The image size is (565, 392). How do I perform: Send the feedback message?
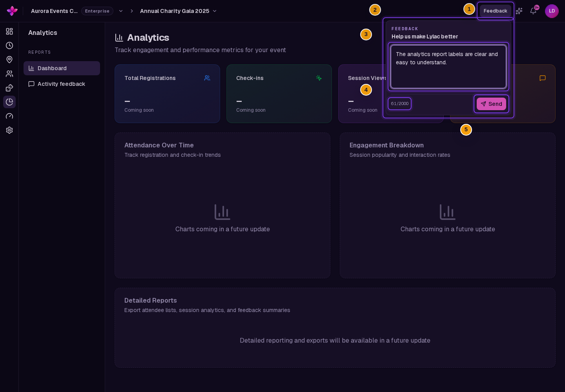(x=491, y=104)
